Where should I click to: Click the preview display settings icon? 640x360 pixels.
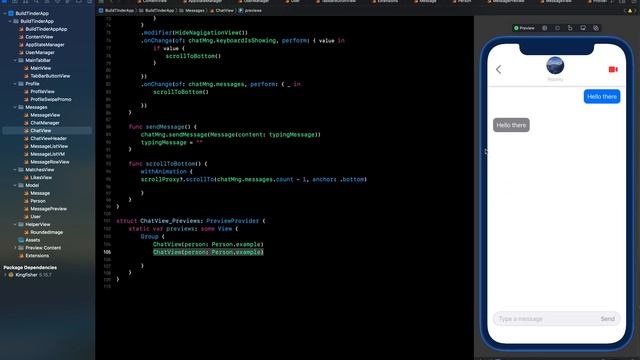[x=583, y=28]
